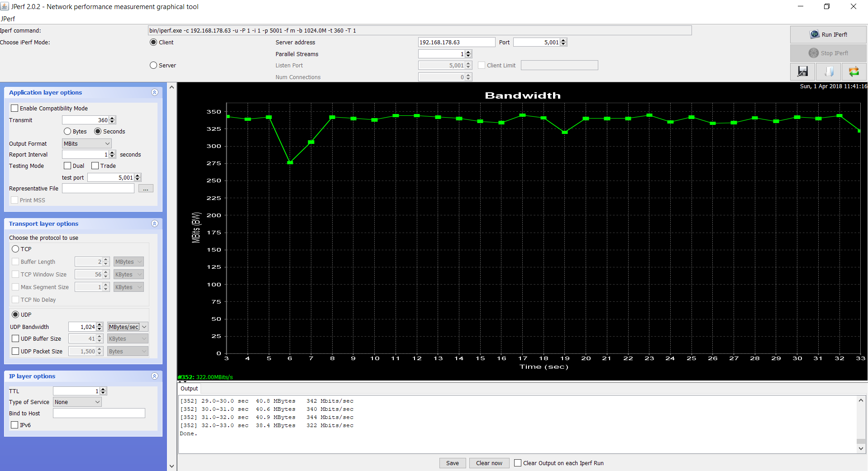The image size is (868, 471).
Task: Open the UDP Packet Size Bytes dropdown
Action: coord(128,351)
